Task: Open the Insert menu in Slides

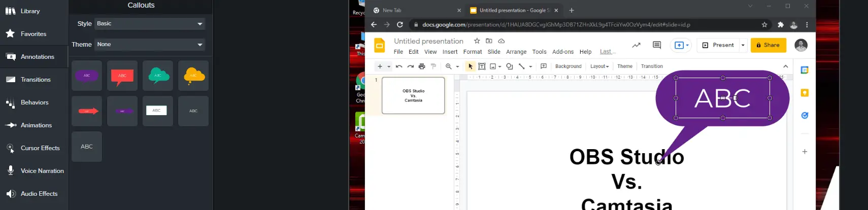Action: click(450, 52)
